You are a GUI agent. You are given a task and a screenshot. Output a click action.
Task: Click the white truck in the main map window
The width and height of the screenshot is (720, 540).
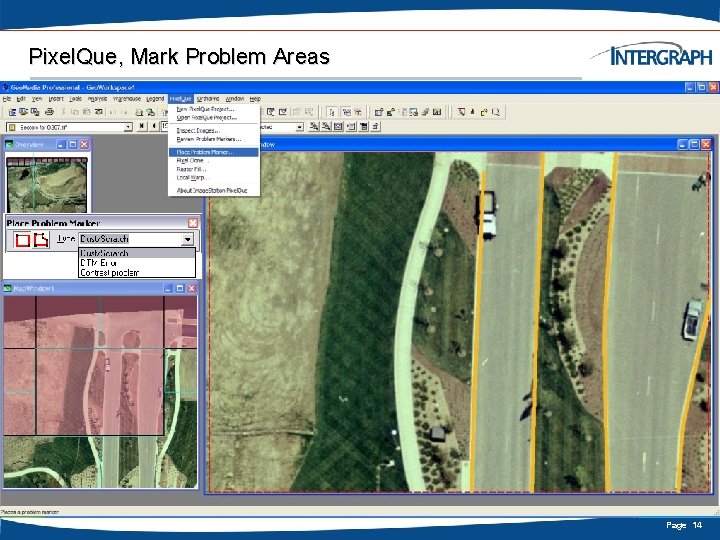point(488,216)
